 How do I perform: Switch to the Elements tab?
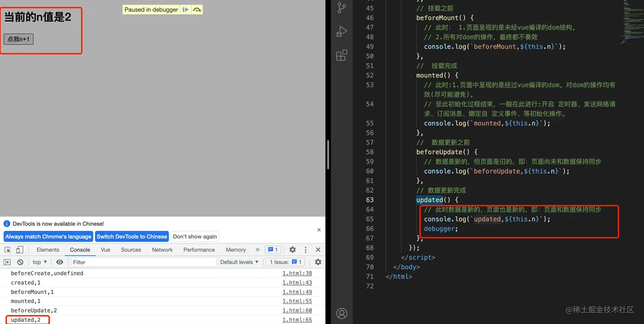(x=48, y=250)
